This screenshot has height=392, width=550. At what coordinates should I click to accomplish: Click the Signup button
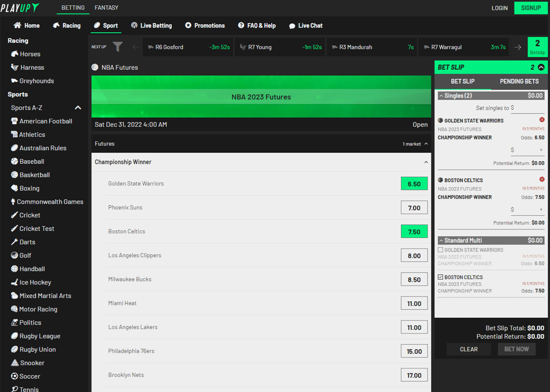[x=531, y=8]
